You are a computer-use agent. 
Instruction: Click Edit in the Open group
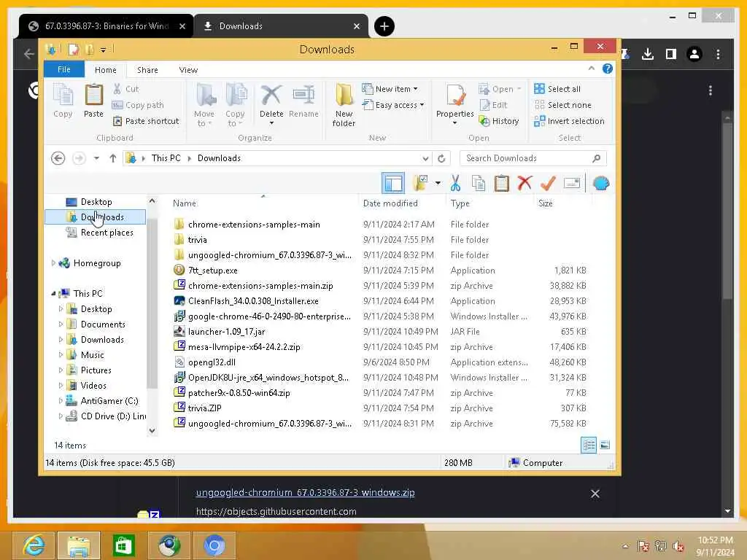(494, 105)
